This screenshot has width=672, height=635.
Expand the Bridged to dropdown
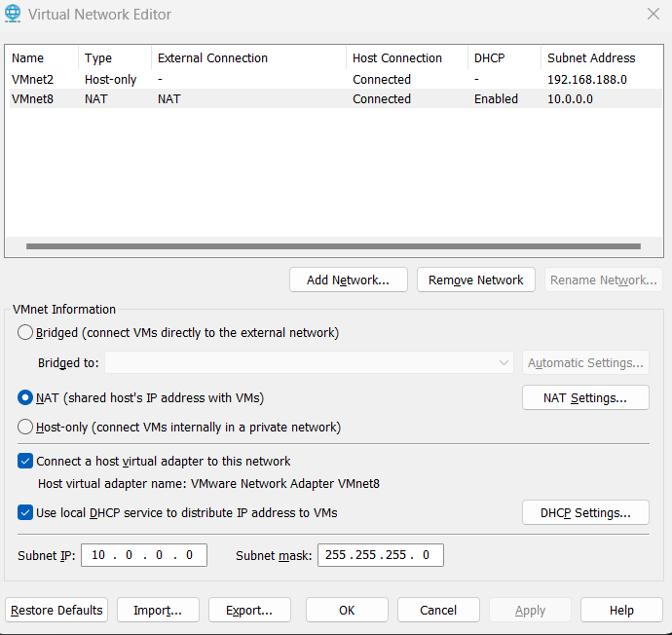click(504, 363)
